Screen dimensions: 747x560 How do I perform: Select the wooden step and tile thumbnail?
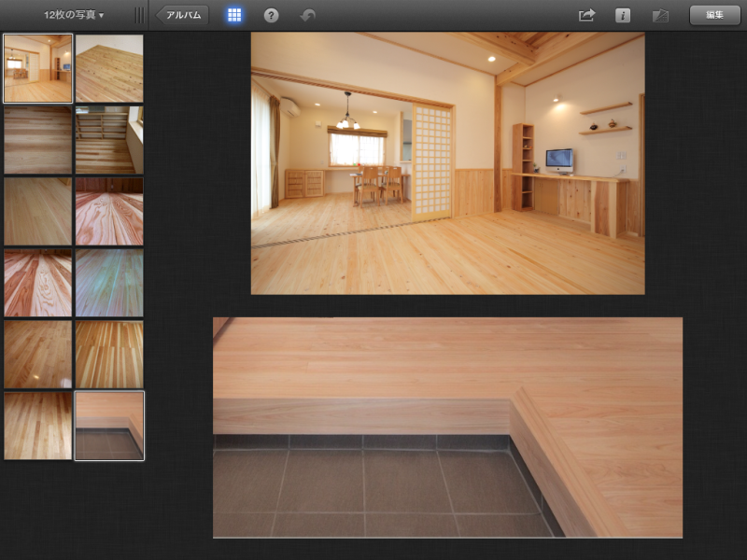click(x=109, y=426)
